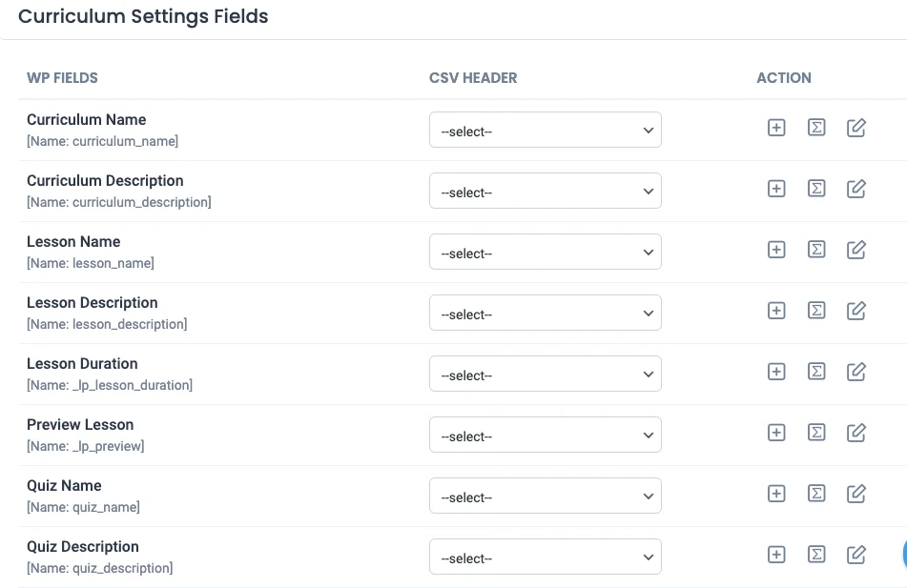The image size is (907, 588).
Task: Click the edit pencil icon for Lesson Name
Action: [x=856, y=250]
